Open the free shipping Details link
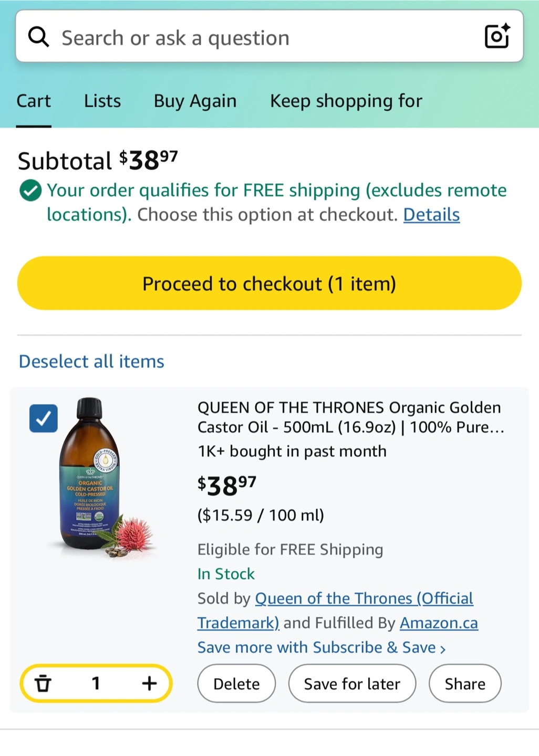Image resolution: width=539 pixels, height=756 pixels. [x=431, y=215]
